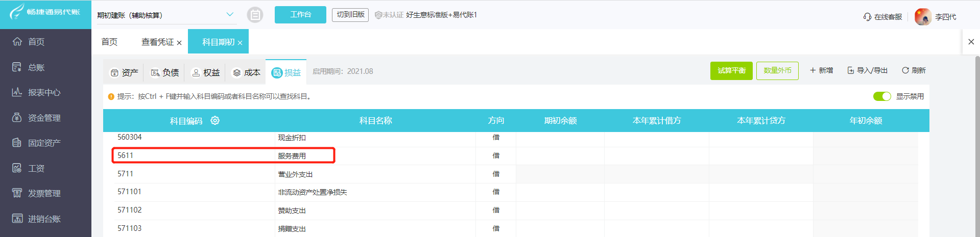Switch to the 资产 category tab
This screenshot has height=237, width=980.
(x=124, y=73)
